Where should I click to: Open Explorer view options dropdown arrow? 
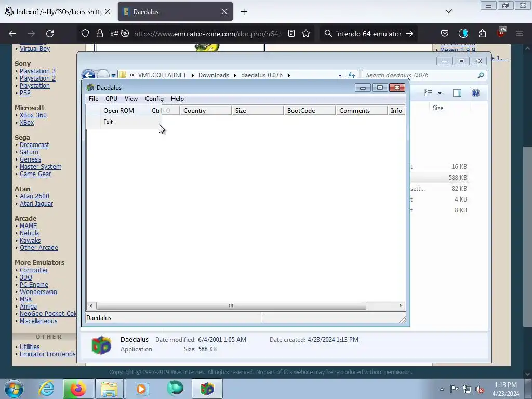tap(440, 93)
